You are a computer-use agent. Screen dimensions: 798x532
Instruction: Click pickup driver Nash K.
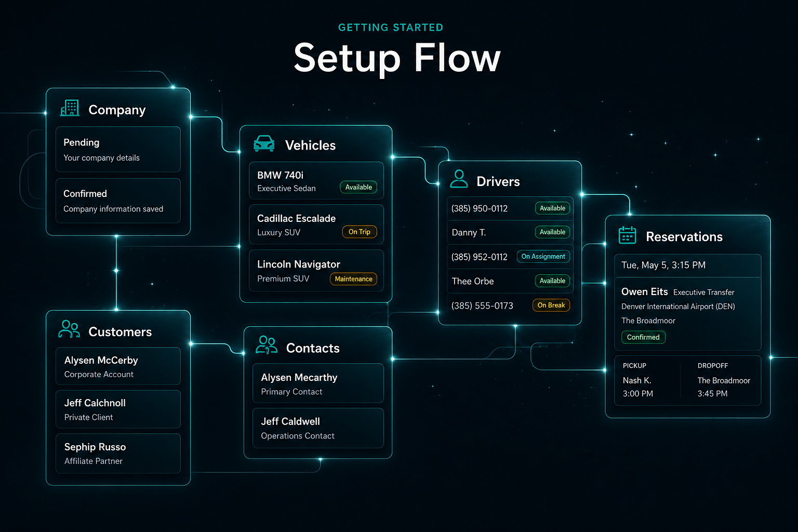tap(637, 380)
